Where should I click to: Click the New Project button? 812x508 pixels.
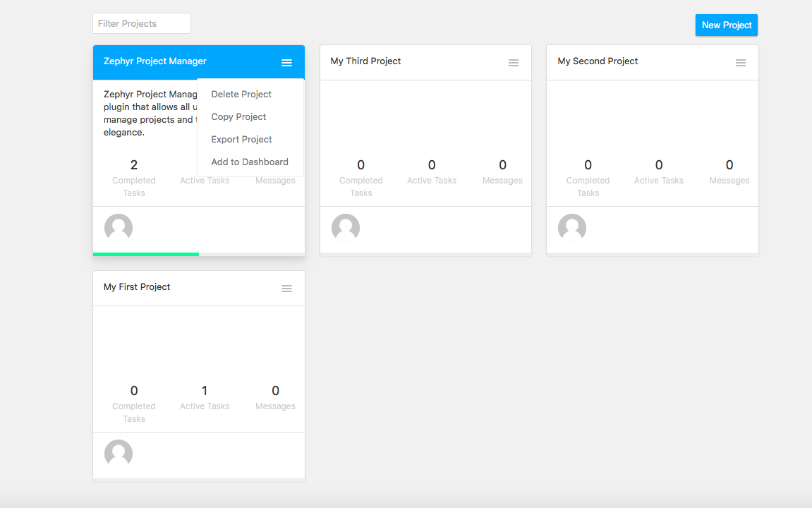[726, 25]
